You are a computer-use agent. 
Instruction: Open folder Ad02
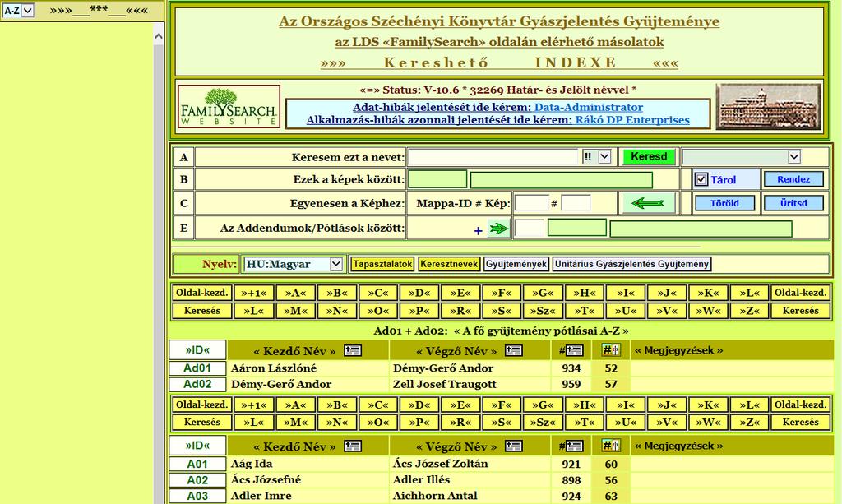[197, 384]
